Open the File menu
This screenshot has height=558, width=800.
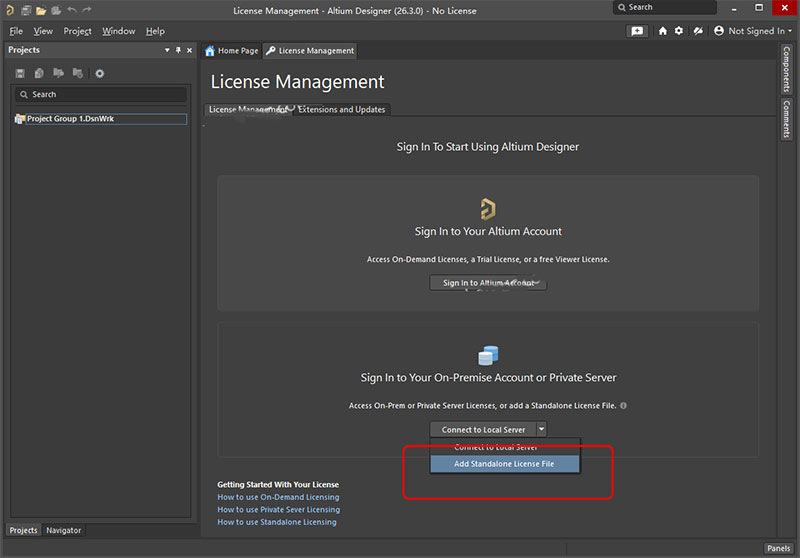click(x=16, y=31)
